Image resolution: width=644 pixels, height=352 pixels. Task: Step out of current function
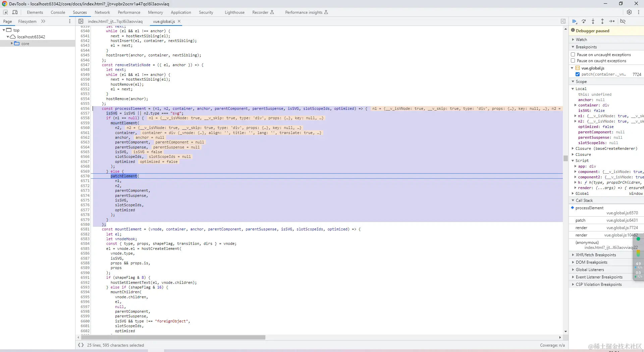click(x=602, y=21)
